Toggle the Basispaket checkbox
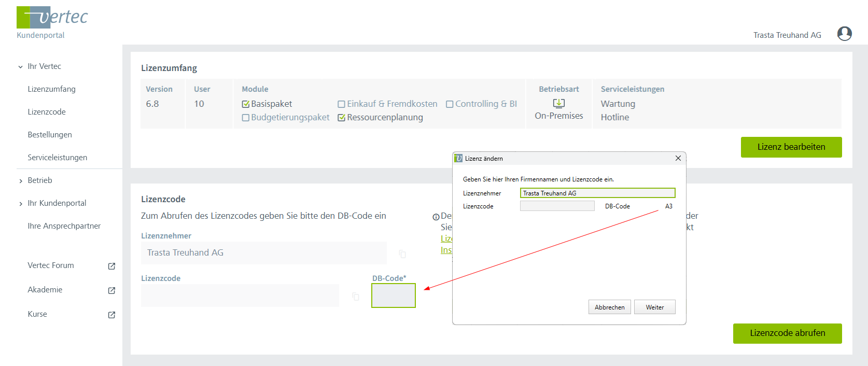Screen dimensions: 868x366 point(246,104)
